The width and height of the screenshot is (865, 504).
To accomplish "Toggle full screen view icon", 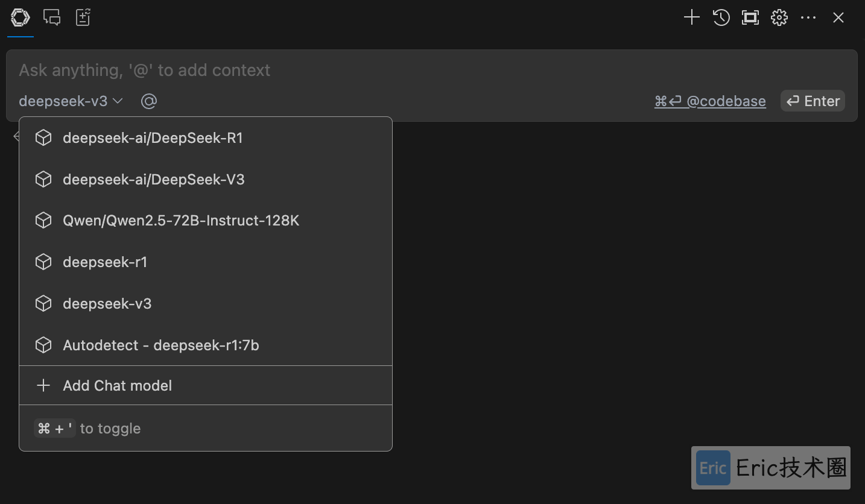I will (750, 17).
